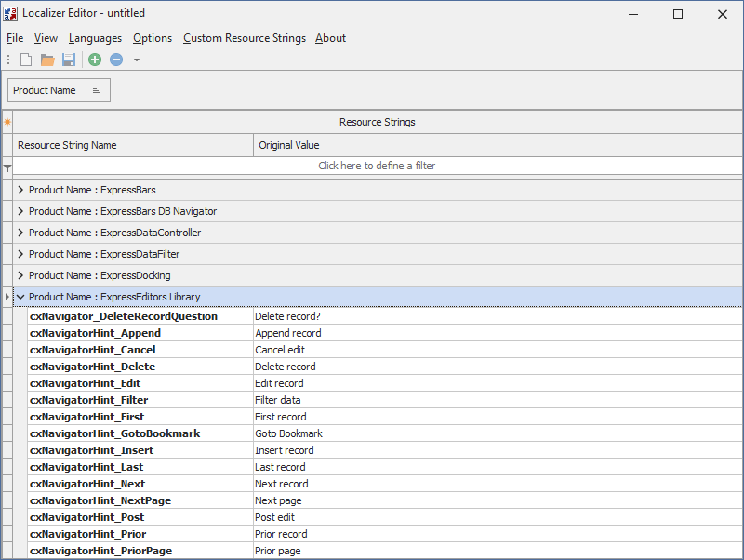The image size is (744, 560).
Task: Click the sort glyph inside Product Name header
Action: tap(96, 89)
